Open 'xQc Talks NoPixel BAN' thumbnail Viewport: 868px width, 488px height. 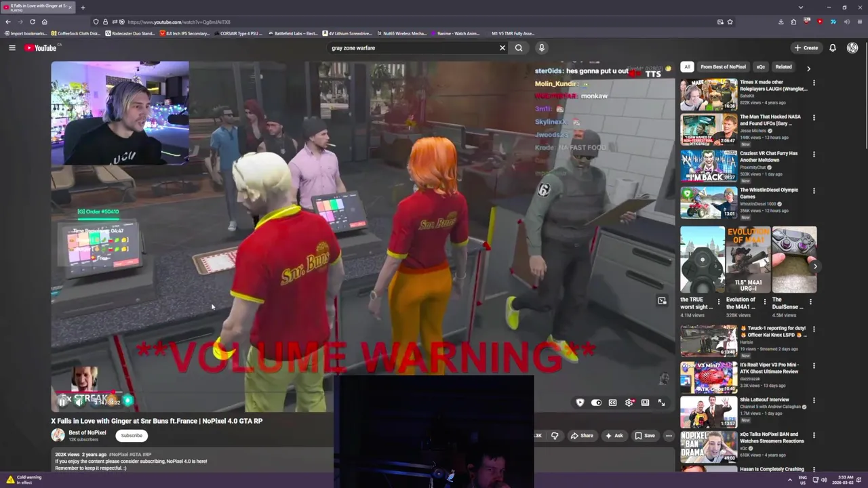[709, 447]
